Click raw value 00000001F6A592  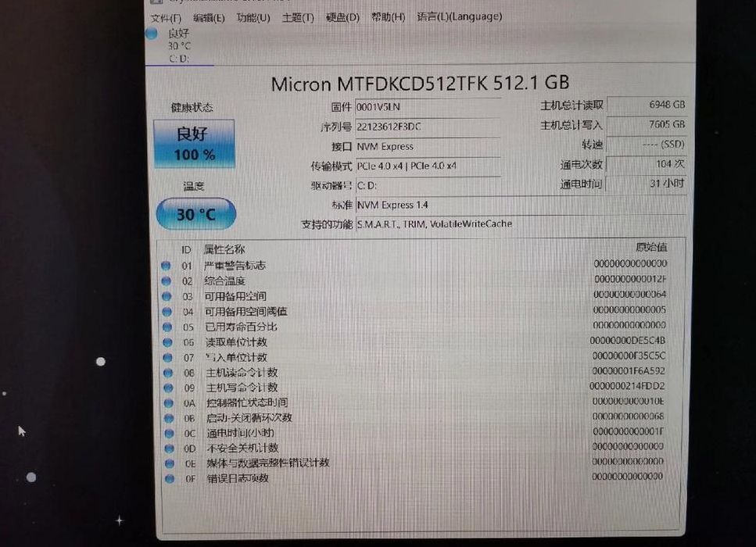[x=629, y=370]
